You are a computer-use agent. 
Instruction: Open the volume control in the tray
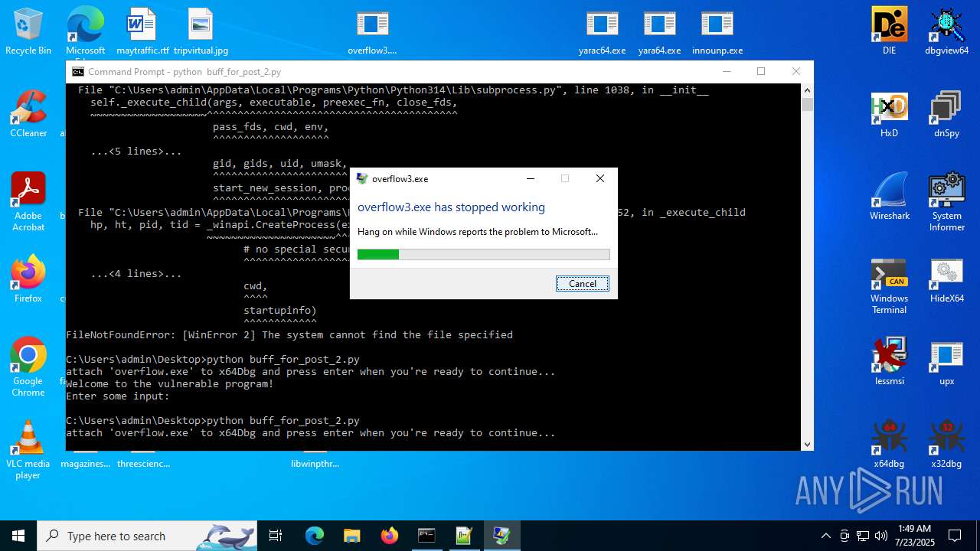click(x=881, y=536)
